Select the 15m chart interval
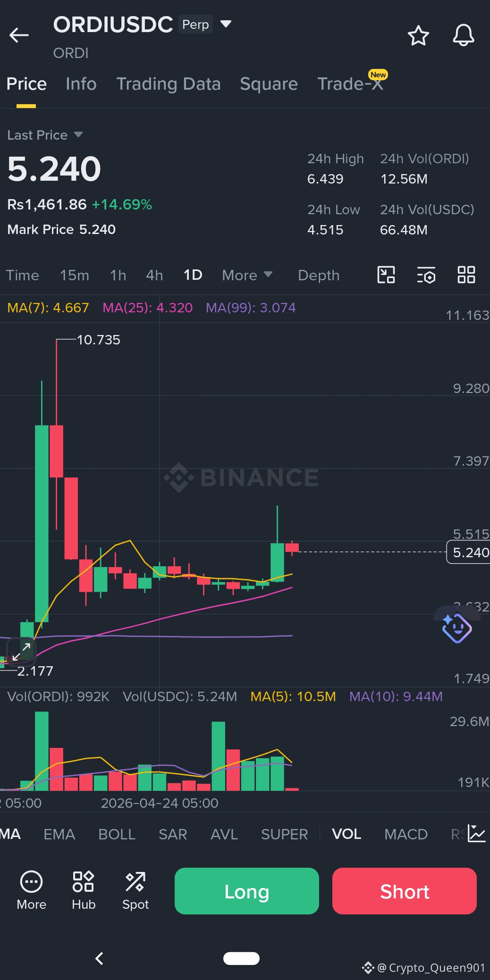 (x=75, y=275)
